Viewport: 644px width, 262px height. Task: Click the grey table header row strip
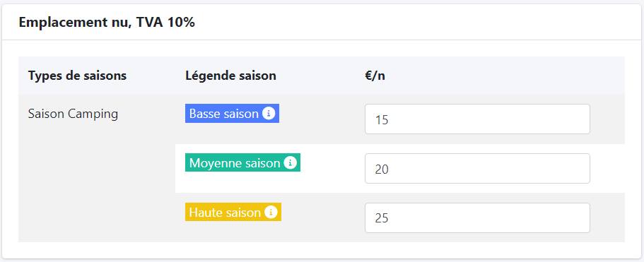click(322, 76)
